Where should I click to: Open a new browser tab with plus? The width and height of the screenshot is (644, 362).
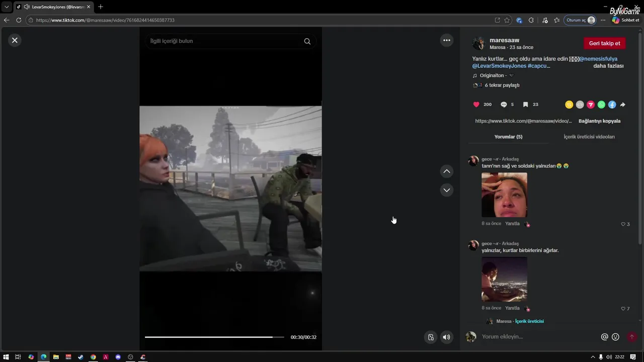(101, 7)
